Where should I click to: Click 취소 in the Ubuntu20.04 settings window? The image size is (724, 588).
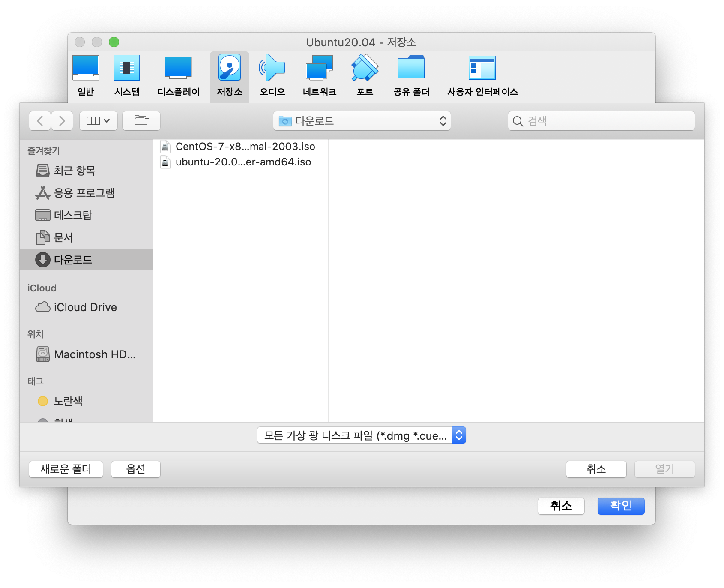[561, 506]
